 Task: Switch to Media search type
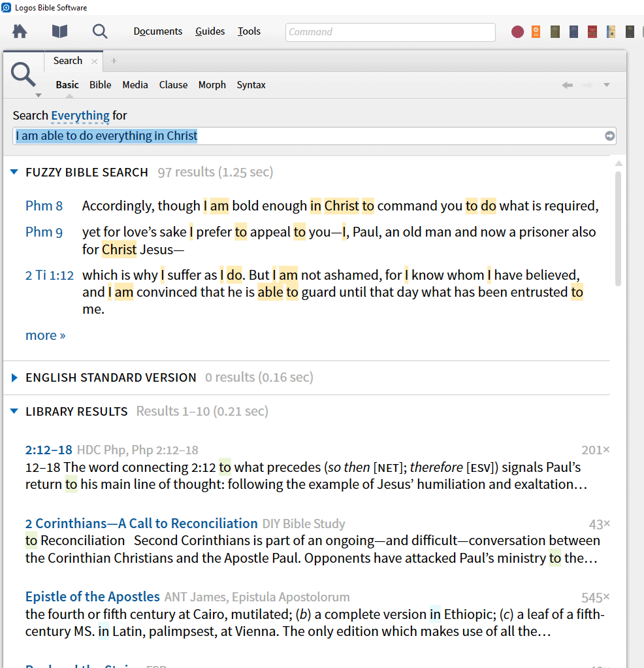tap(135, 85)
